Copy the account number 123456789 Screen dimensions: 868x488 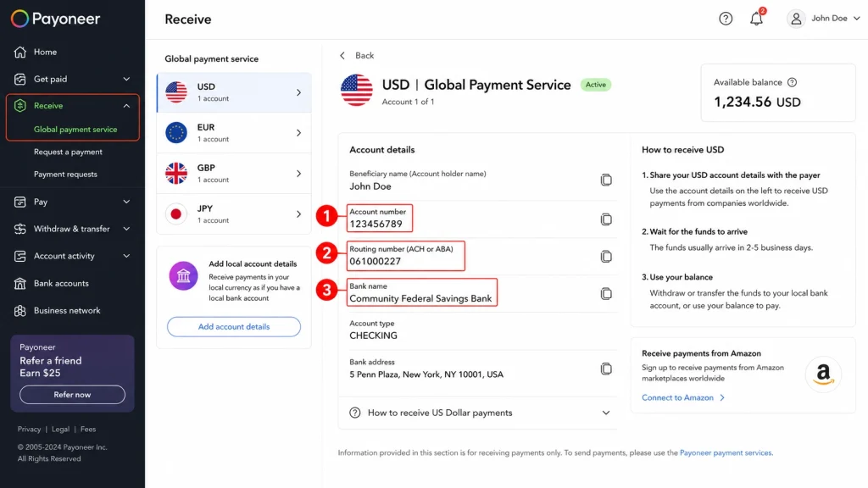pos(606,219)
